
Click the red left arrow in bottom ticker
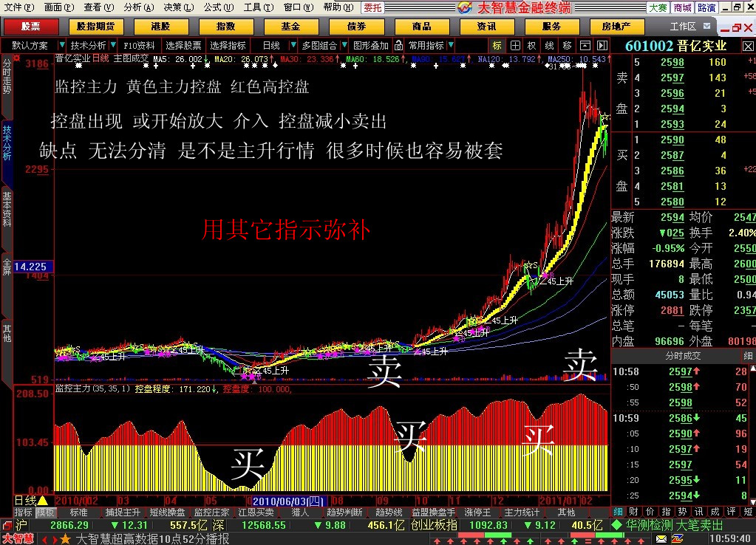tap(44, 539)
